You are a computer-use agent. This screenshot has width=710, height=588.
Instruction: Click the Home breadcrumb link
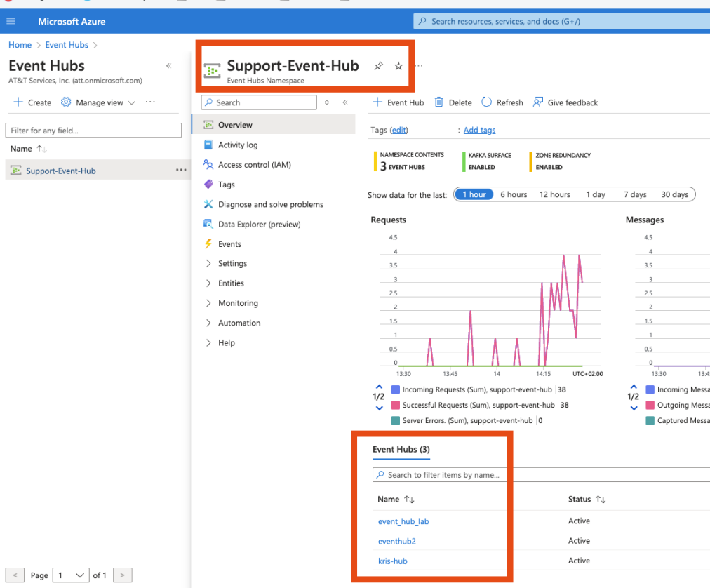click(20, 45)
